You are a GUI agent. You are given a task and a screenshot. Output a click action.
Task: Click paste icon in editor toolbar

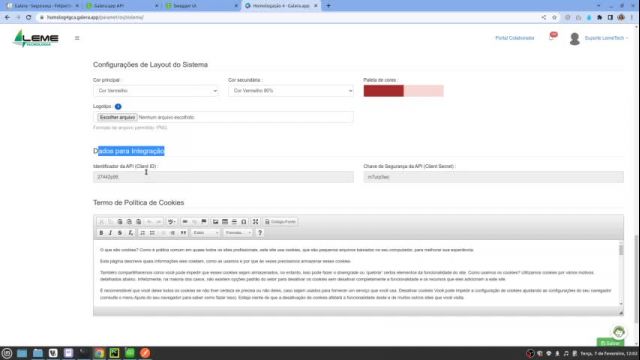pyautogui.click(x=120, y=222)
